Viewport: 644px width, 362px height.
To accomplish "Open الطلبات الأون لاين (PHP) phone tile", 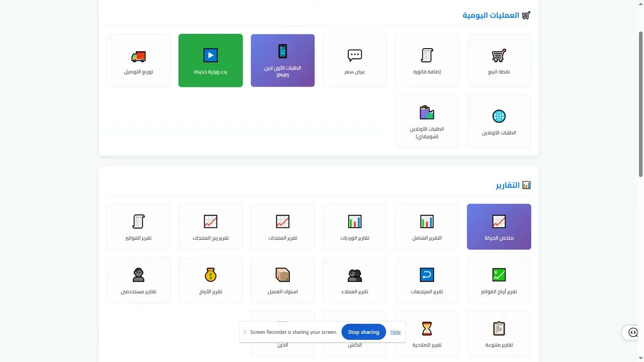I will pos(283,60).
